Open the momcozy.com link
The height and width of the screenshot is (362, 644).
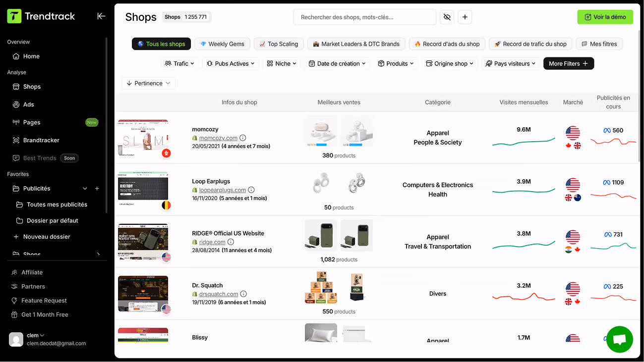coord(218,138)
